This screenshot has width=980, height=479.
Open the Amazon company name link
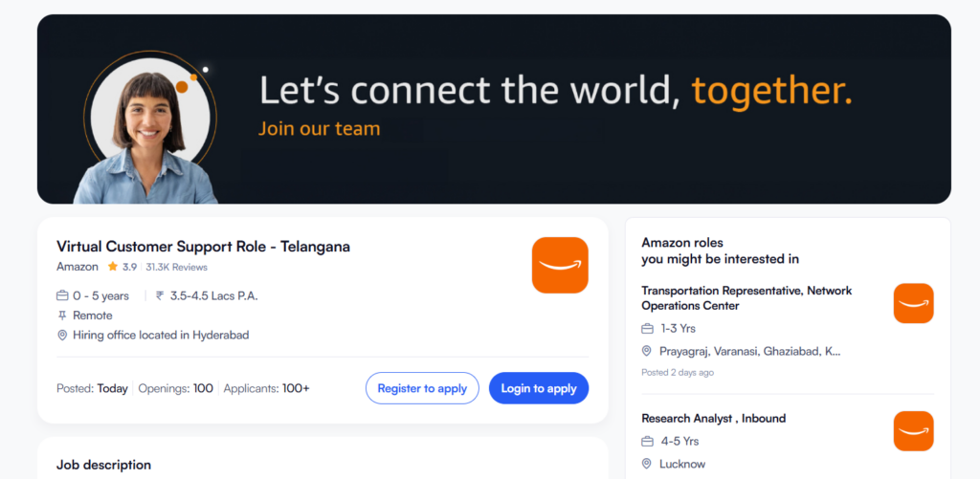click(78, 267)
